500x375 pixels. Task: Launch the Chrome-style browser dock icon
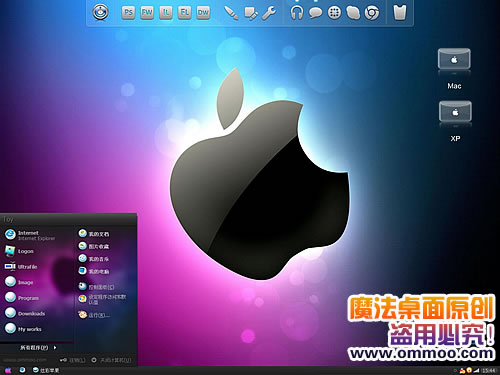point(372,13)
